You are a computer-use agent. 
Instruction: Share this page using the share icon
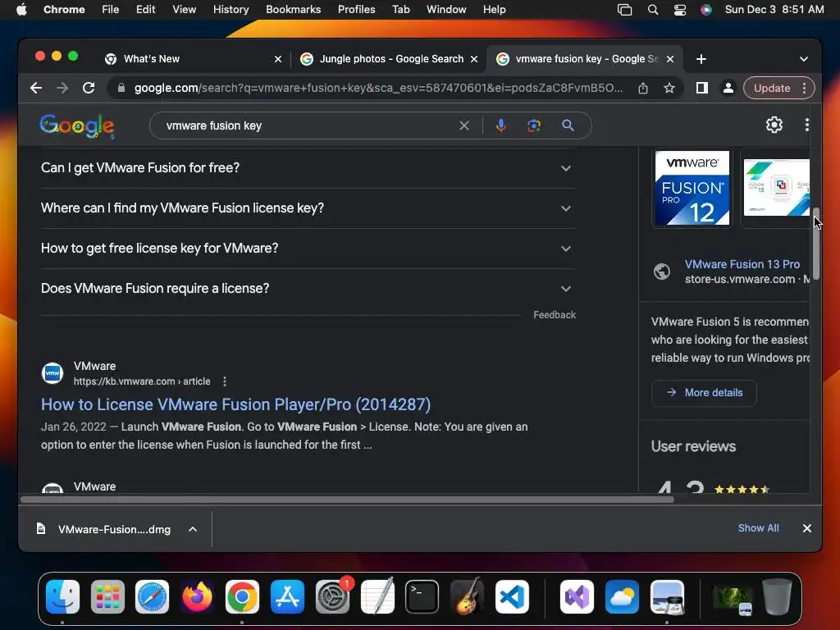pos(643,88)
